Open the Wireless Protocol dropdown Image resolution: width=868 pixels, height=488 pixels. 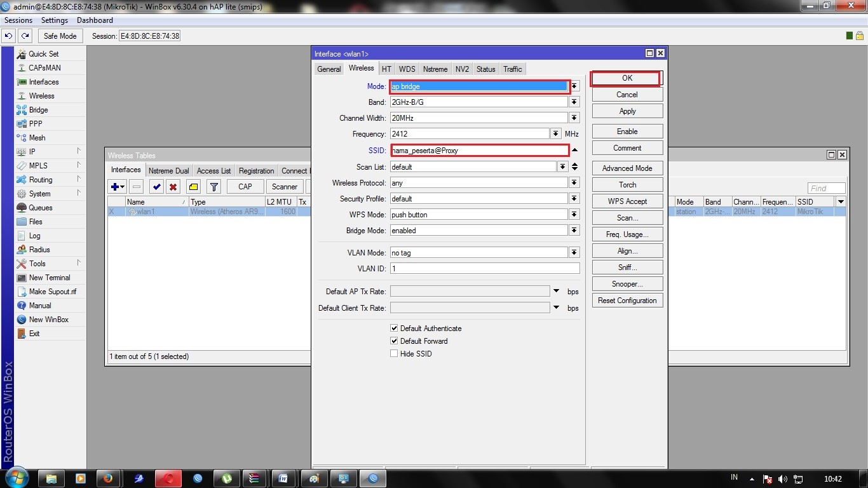[574, 183]
